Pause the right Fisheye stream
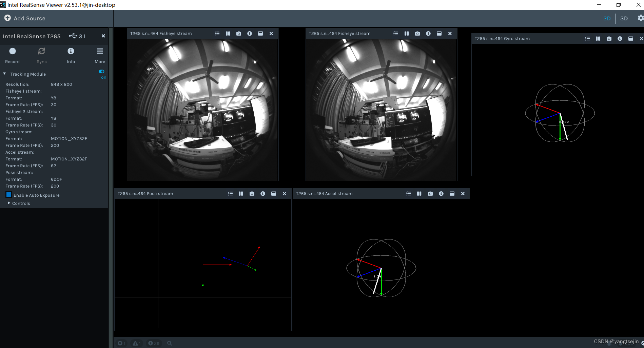 pos(407,34)
